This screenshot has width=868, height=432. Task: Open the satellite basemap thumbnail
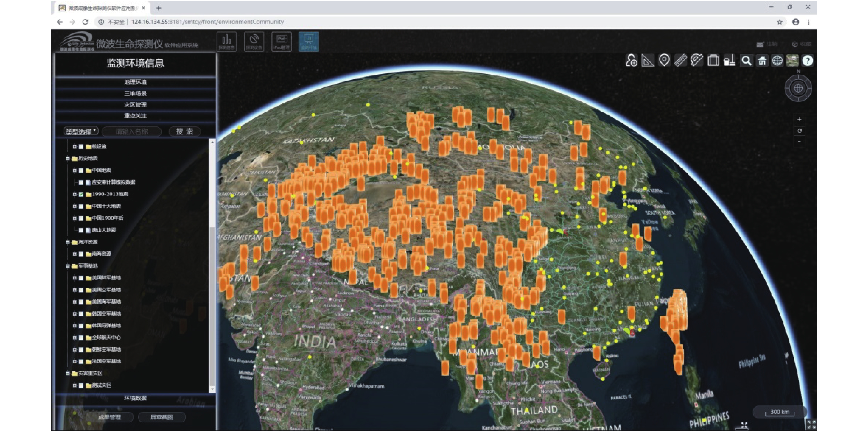[x=793, y=61]
